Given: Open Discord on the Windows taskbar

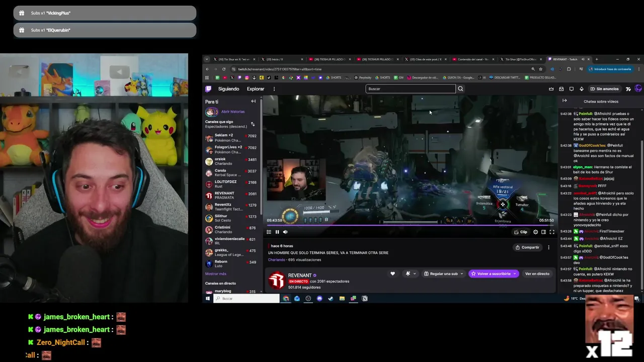Looking at the screenshot, I should point(319,299).
